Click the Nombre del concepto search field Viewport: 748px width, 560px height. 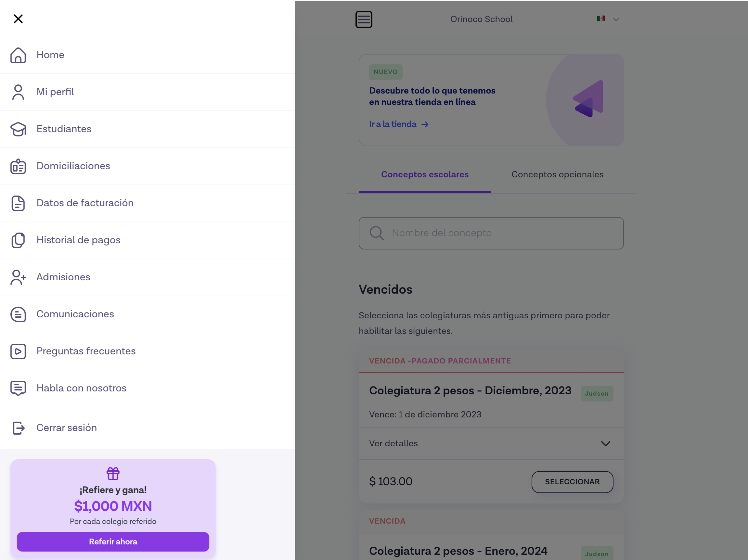click(x=491, y=233)
